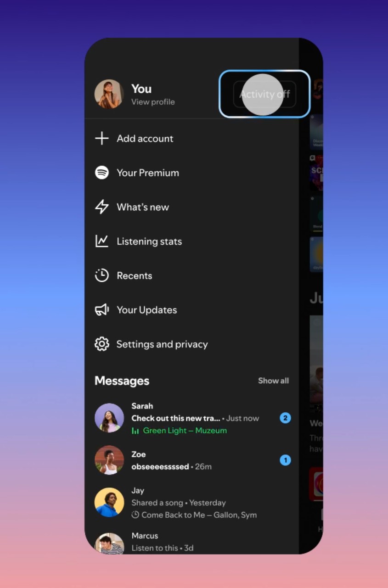Click the Settings and privacy gear icon
The width and height of the screenshot is (388, 588).
[x=101, y=344]
